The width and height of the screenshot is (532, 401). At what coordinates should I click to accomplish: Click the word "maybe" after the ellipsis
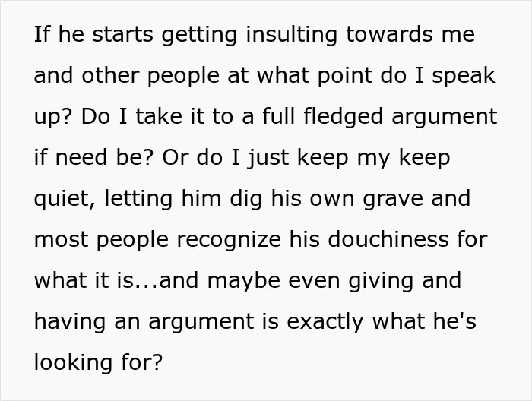coord(244,281)
